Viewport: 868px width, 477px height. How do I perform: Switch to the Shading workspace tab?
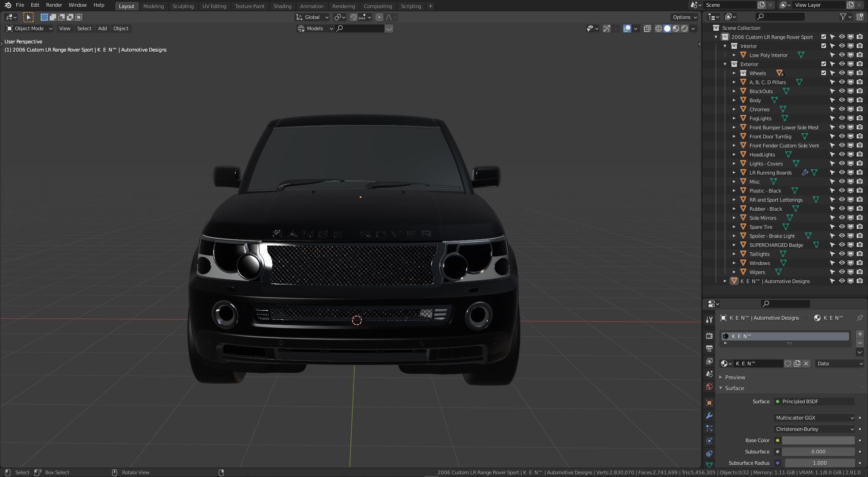tap(282, 6)
